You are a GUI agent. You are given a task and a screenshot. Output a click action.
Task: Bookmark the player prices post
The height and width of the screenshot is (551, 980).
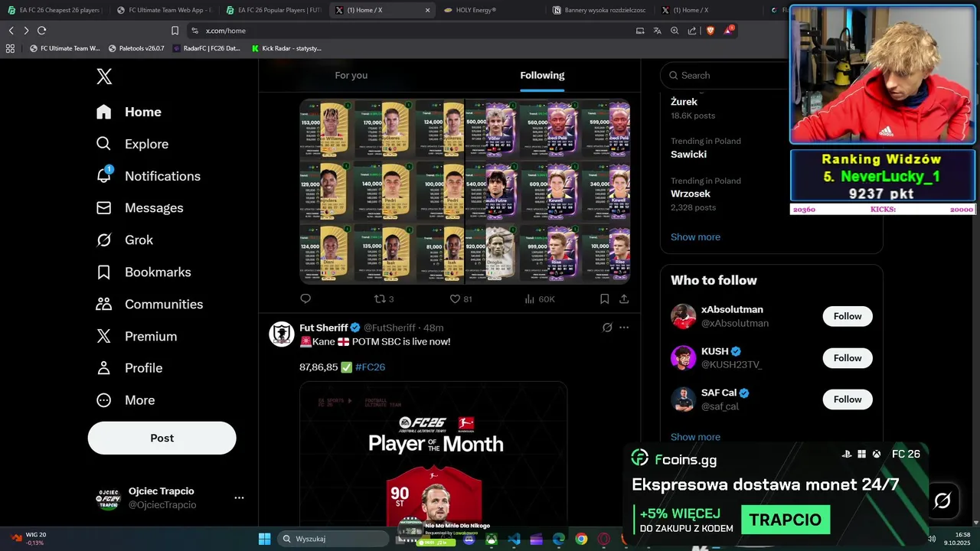(x=605, y=298)
